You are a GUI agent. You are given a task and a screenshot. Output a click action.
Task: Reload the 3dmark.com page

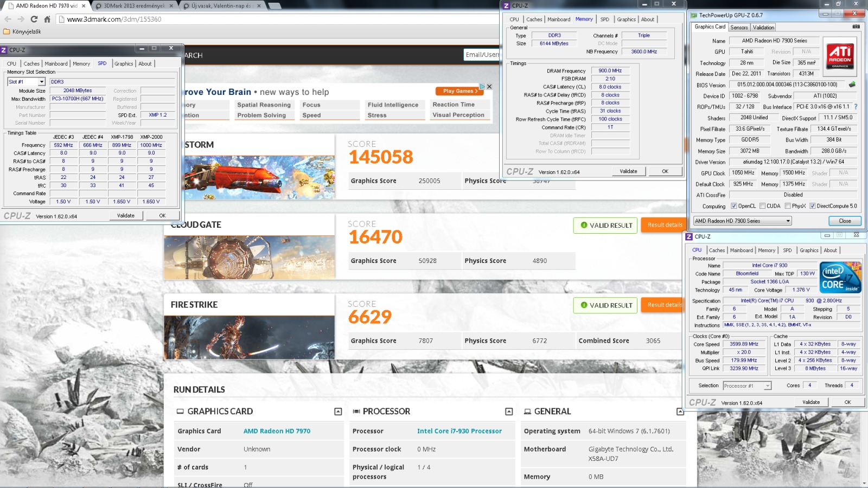point(34,19)
